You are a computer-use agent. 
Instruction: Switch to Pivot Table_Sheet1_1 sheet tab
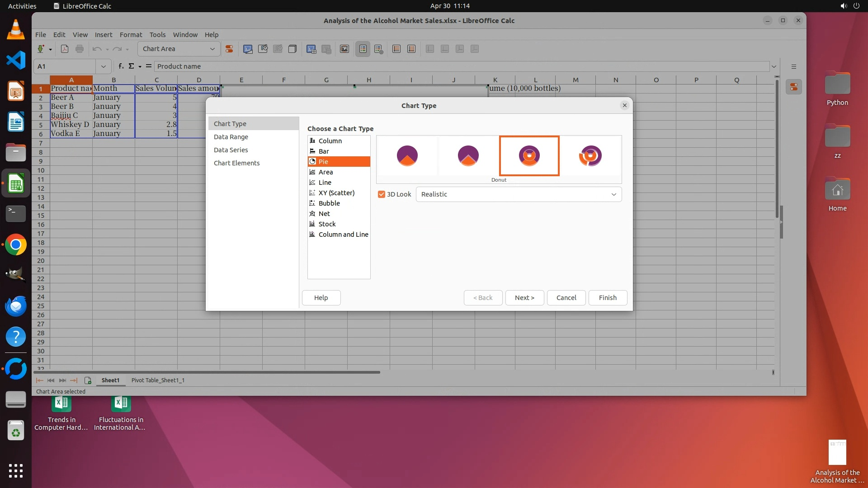pyautogui.click(x=158, y=380)
